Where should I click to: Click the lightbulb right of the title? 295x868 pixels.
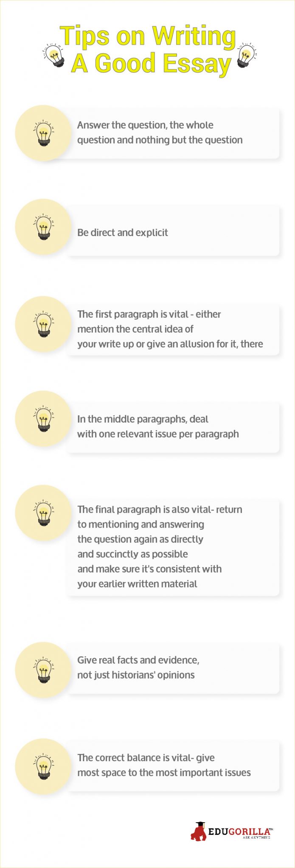tap(247, 55)
